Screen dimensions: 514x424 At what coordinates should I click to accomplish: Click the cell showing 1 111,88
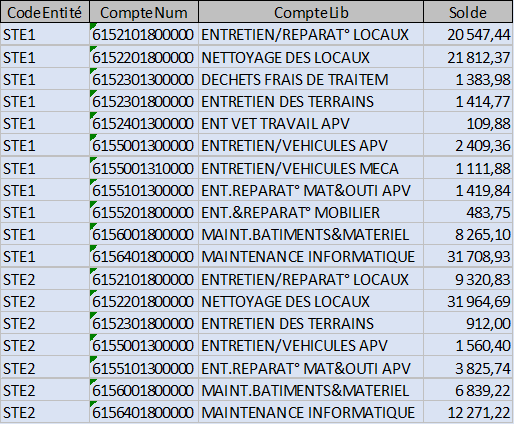[468, 168]
